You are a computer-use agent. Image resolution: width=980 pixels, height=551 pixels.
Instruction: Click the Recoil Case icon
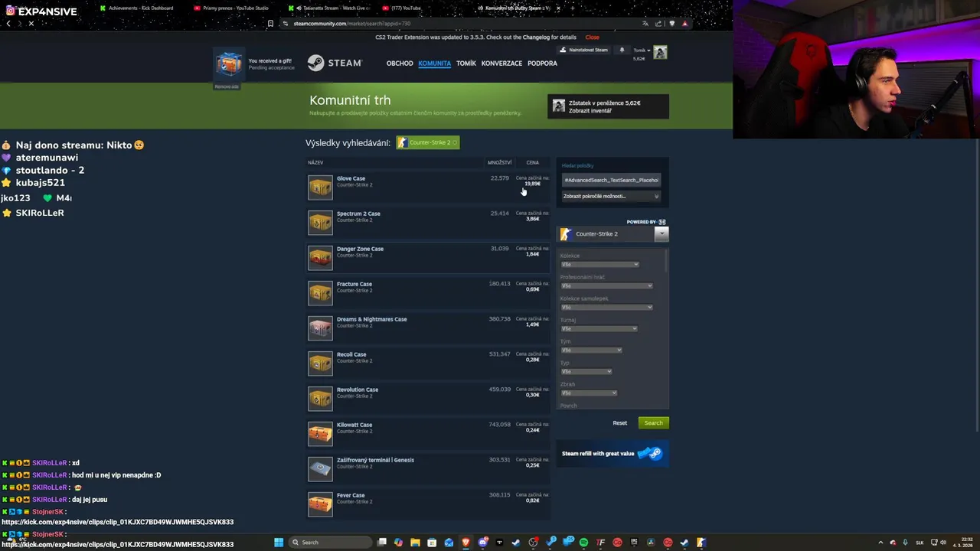pos(320,364)
